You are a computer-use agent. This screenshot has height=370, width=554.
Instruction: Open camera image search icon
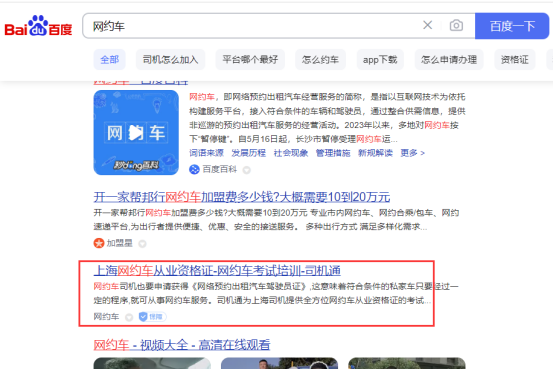point(456,25)
